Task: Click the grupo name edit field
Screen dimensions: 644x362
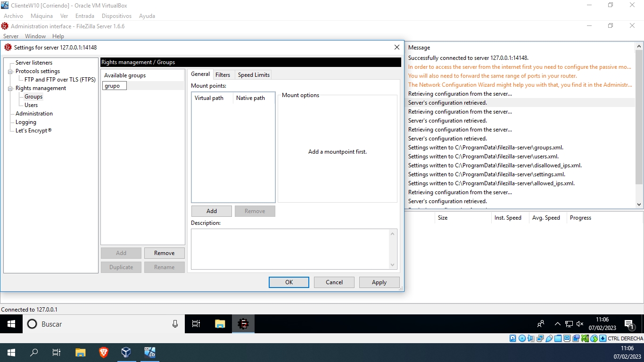Action: (x=115, y=86)
